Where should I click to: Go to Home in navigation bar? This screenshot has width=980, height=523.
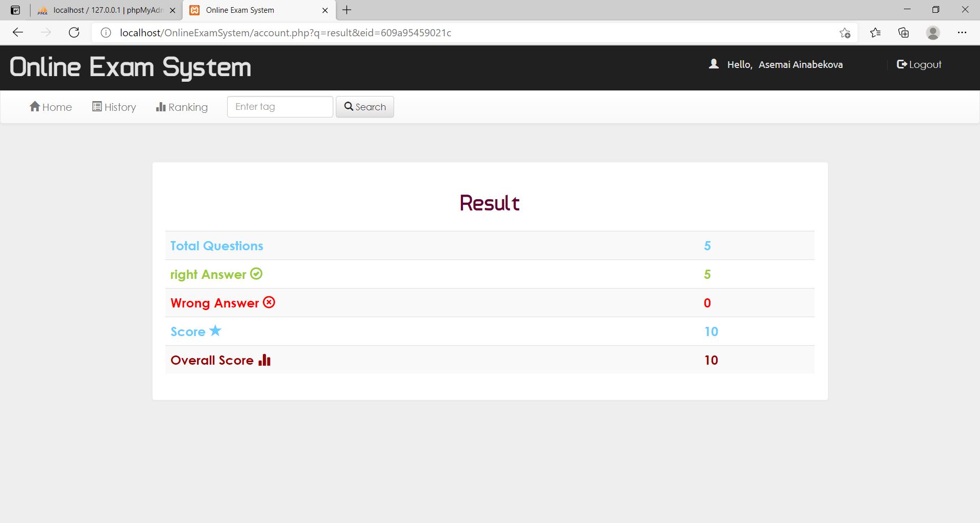tap(51, 107)
